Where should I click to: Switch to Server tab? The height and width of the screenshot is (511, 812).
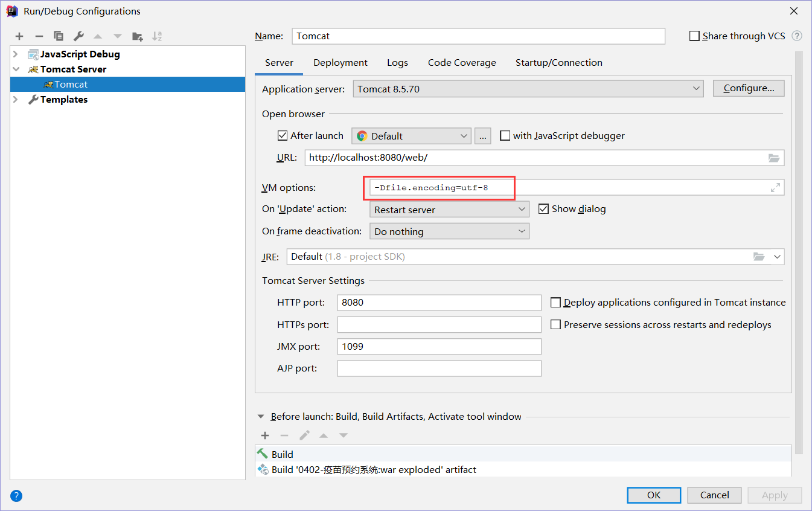coord(279,63)
